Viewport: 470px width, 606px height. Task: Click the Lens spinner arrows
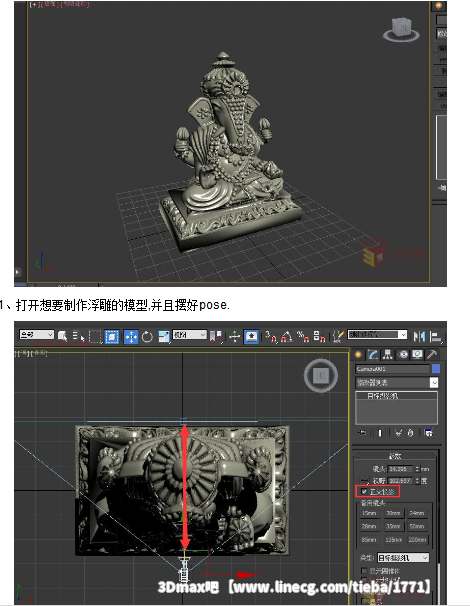click(x=417, y=469)
